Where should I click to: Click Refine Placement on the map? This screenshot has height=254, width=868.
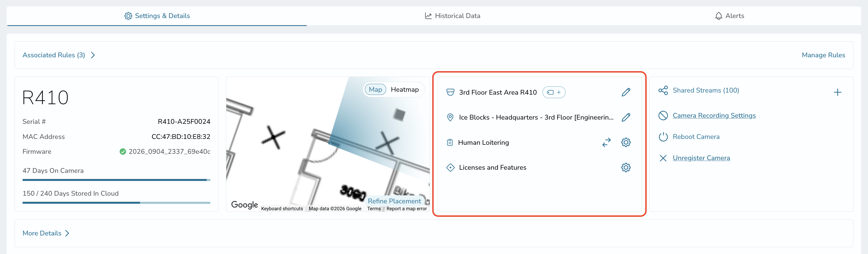click(394, 201)
